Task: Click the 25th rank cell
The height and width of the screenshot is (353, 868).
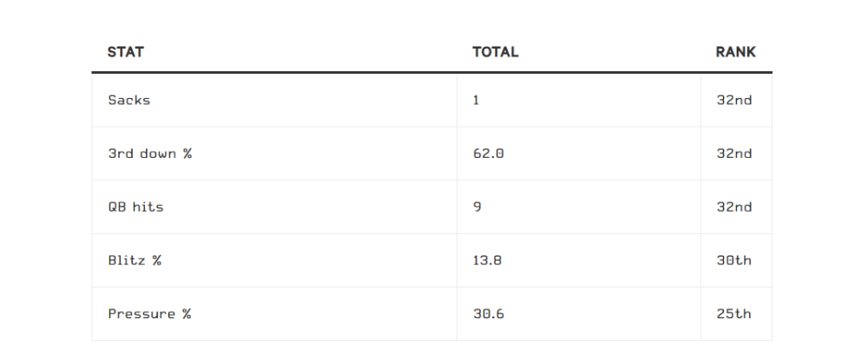Action: point(734,314)
